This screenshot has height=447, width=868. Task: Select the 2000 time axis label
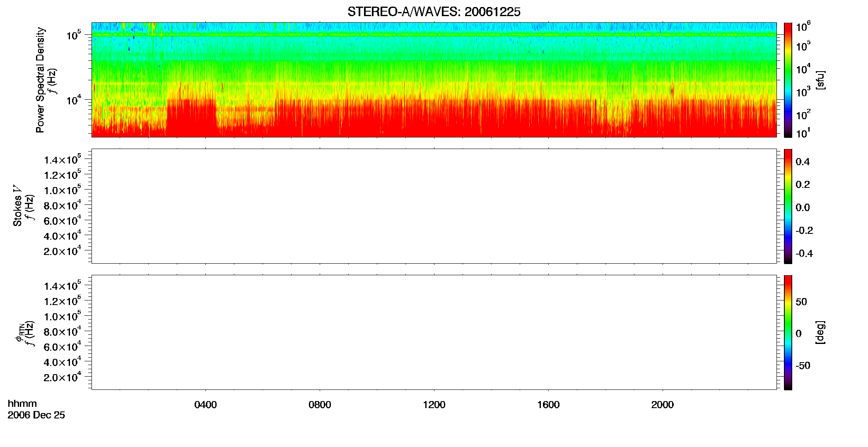pyautogui.click(x=663, y=405)
